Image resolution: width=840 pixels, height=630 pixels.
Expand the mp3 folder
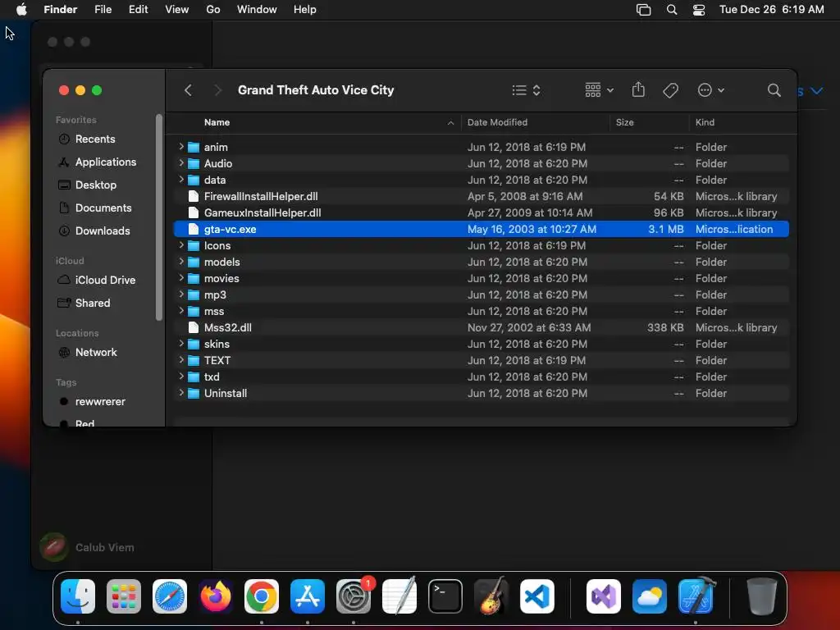point(181,294)
